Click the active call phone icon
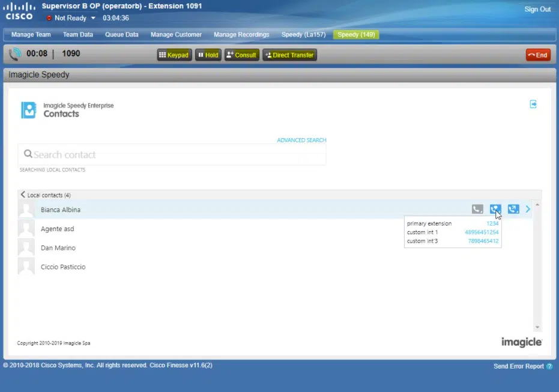Viewport: 559px width, 392px height. click(15, 55)
